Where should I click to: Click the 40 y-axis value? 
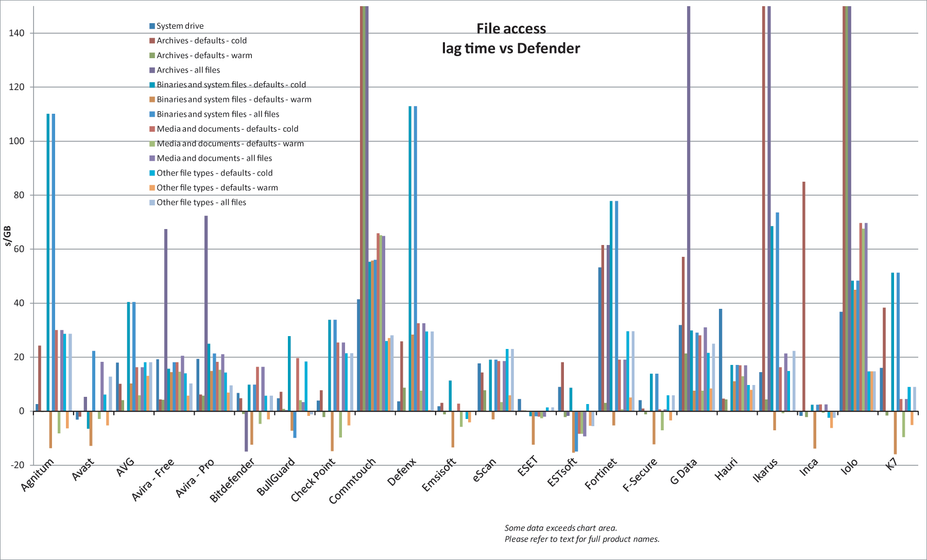pos(19,303)
